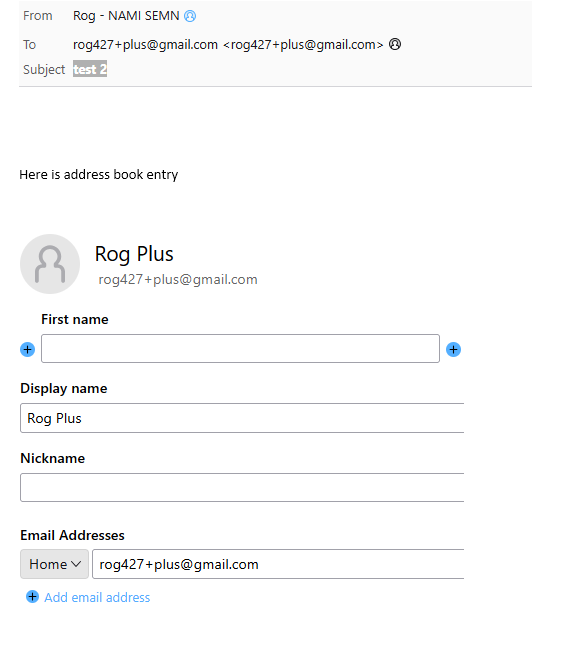
Task: Click the chevron arrow on Home dropdown
Action: click(76, 564)
